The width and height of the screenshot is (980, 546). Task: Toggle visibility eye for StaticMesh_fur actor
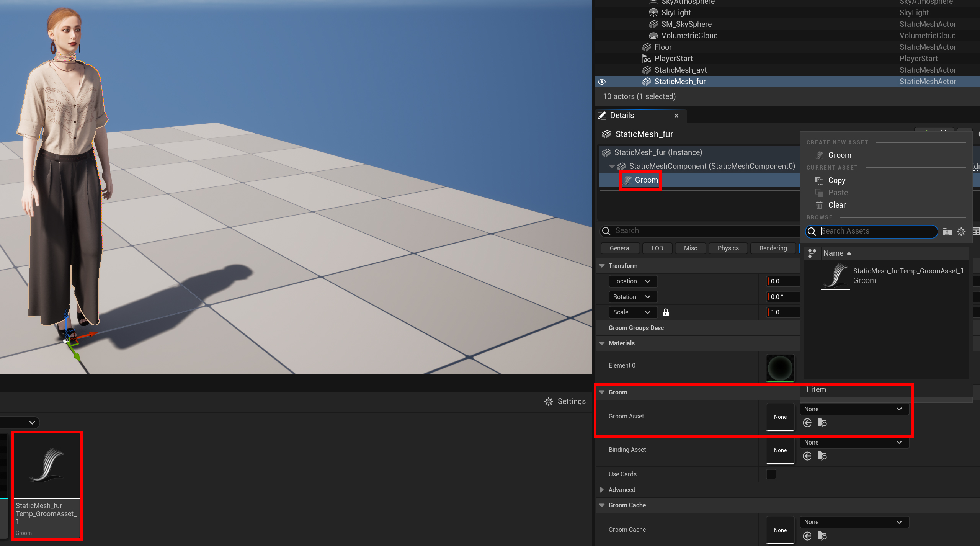[x=602, y=82]
